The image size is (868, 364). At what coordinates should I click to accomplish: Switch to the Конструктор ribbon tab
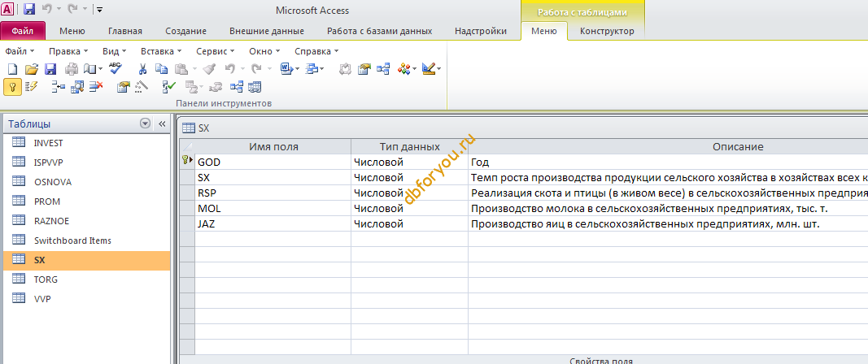(x=607, y=31)
